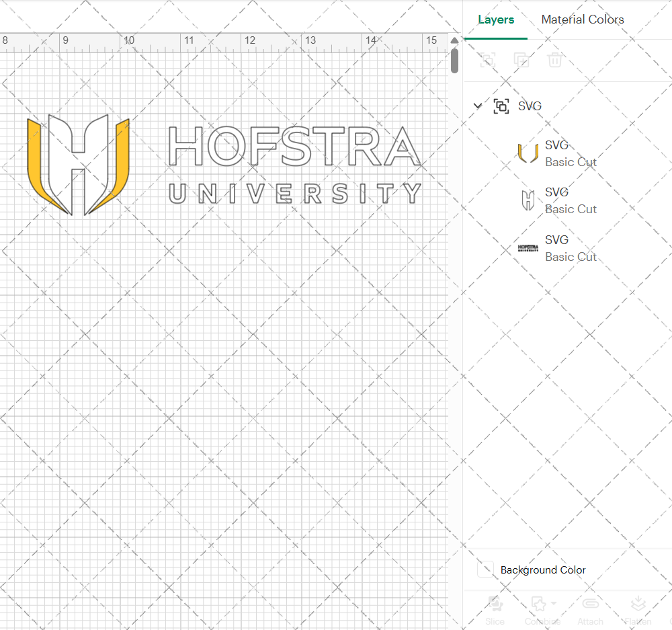Screen dimensions: 672x630
Task: Click the Slice tool icon
Action: (495, 604)
